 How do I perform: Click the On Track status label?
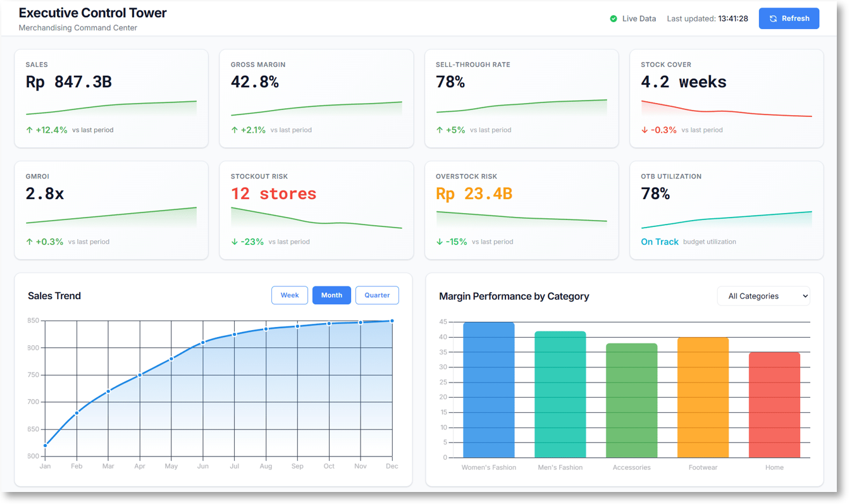659,242
